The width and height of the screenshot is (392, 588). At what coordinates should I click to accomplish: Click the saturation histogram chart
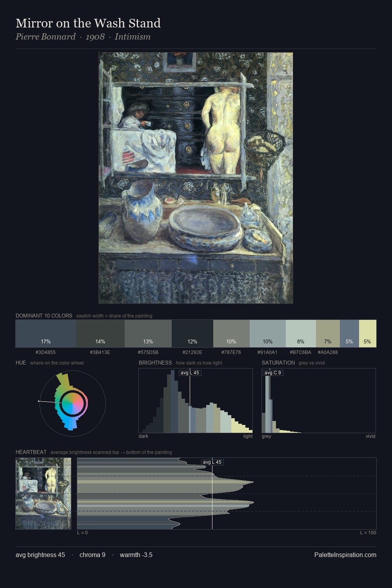(x=319, y=401)
